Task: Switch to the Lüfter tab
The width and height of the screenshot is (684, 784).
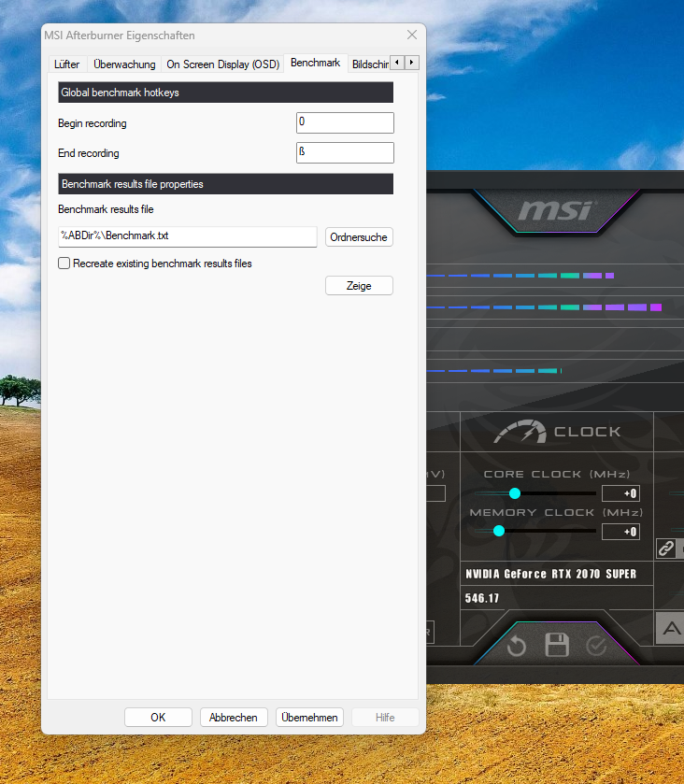Action: [66, 64]
